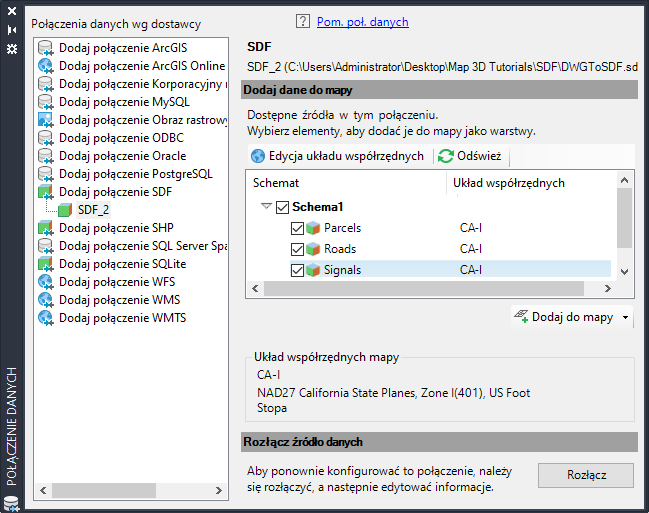The width and height of the screenshot is (649, 513).
Task: Open the Pom. poł. danych help link
Action: (x=363, y=22)
